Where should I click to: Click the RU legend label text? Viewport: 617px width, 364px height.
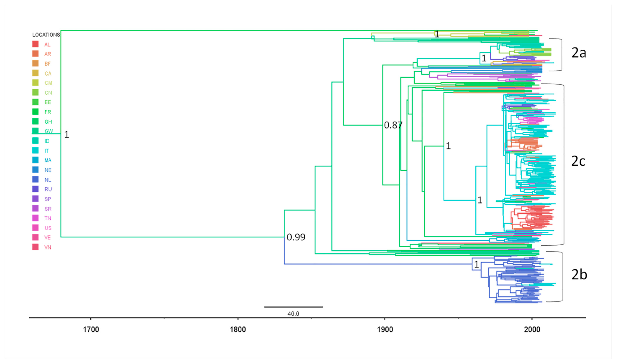coord(48,189)
